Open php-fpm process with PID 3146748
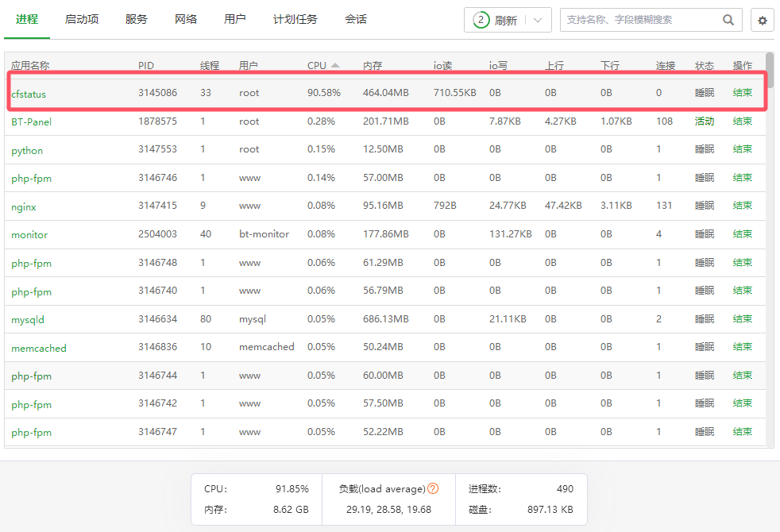The height and width of the screenshot is (532, 780). tap(31, 264)
